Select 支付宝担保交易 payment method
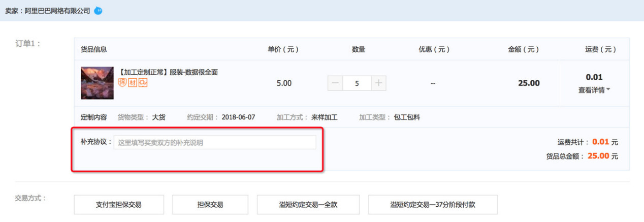Image resolution: width=644 pixels, height=222 pixels. (118, 205)
